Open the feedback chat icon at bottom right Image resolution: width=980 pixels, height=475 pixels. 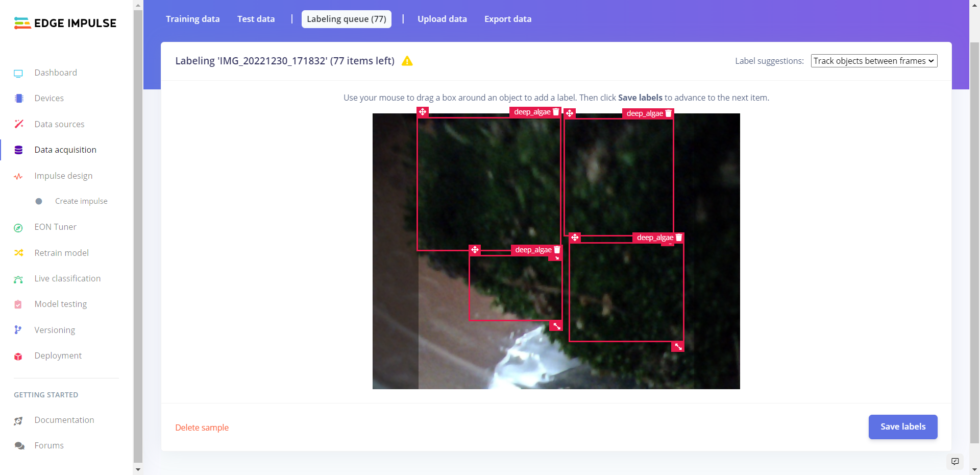coord(955,461)
